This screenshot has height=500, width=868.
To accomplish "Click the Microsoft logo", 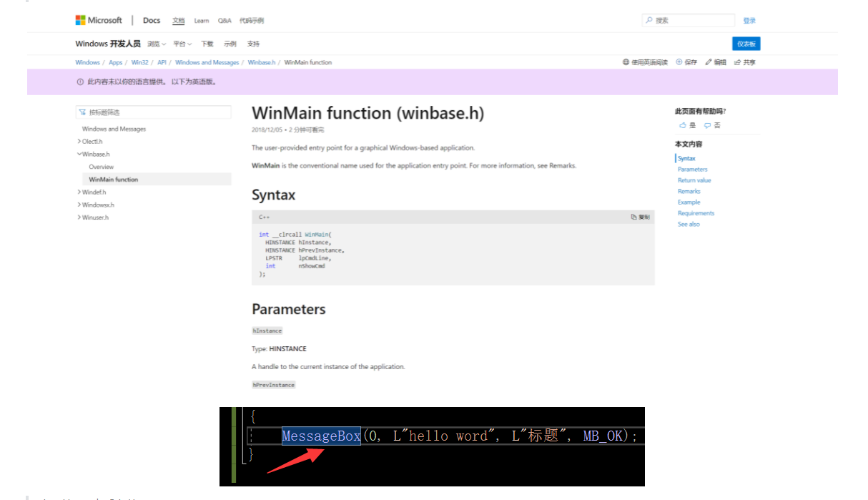I will click(x=99, y=20).
